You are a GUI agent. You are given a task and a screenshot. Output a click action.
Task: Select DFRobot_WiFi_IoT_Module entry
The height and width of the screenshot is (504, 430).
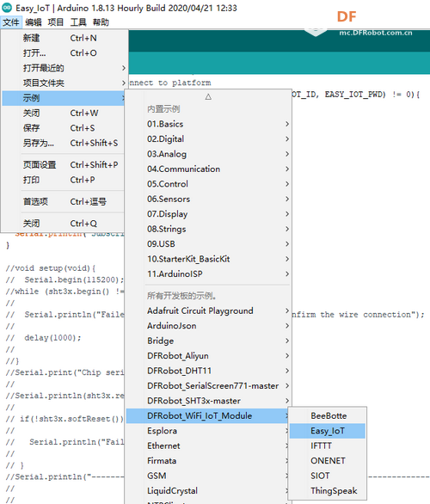tap(208, 416)
